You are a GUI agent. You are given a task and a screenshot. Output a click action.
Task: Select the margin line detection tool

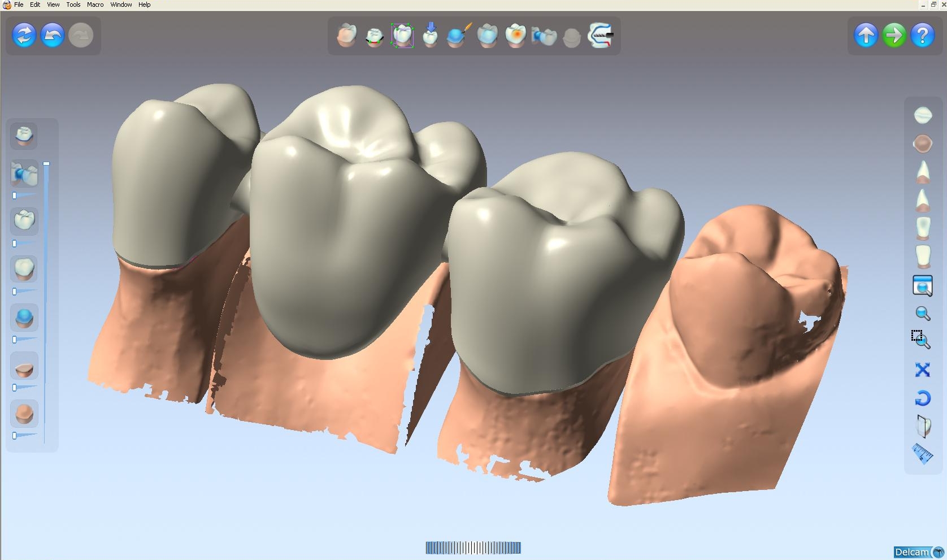click(375, 35)
